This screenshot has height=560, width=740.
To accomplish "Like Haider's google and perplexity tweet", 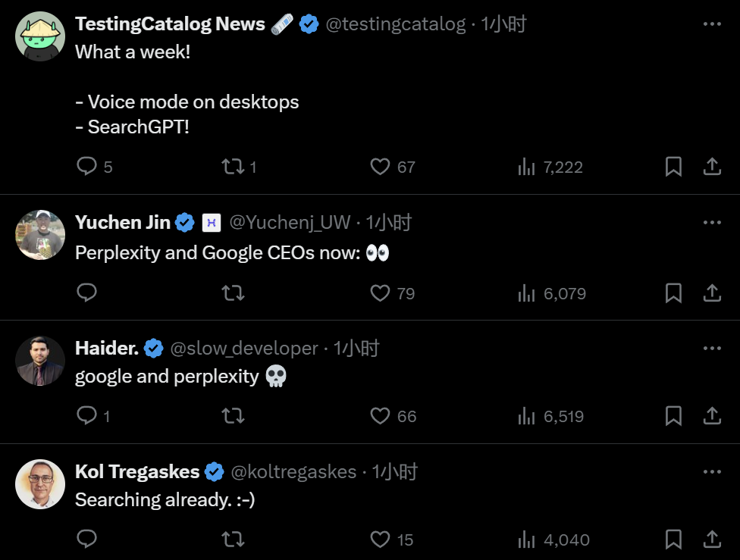I will [380, 415].
